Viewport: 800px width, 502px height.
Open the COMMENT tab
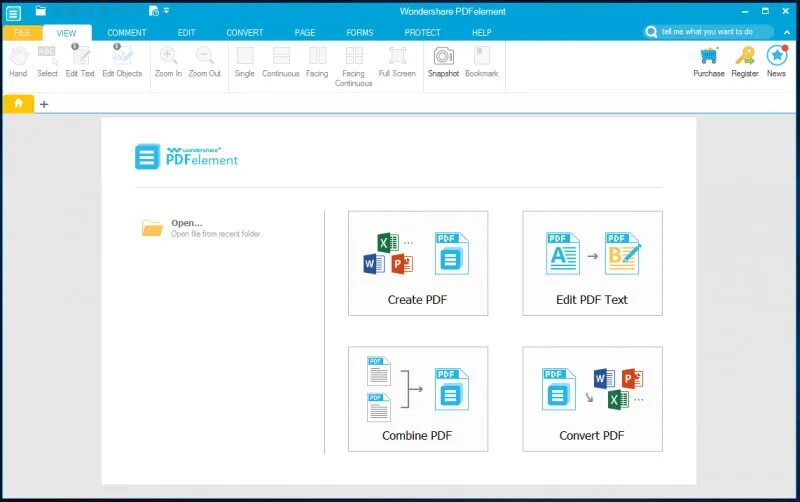tap(127, 33)
